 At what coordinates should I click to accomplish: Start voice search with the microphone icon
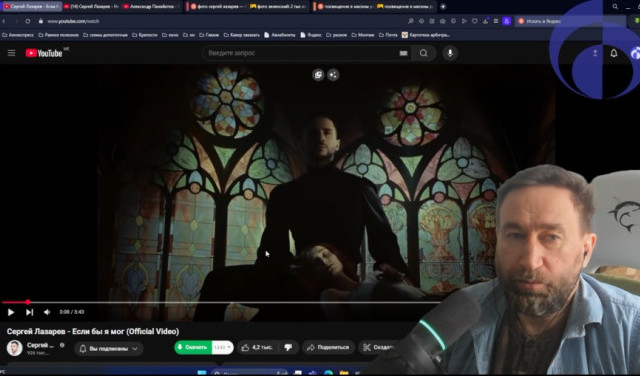coord(450,53)
